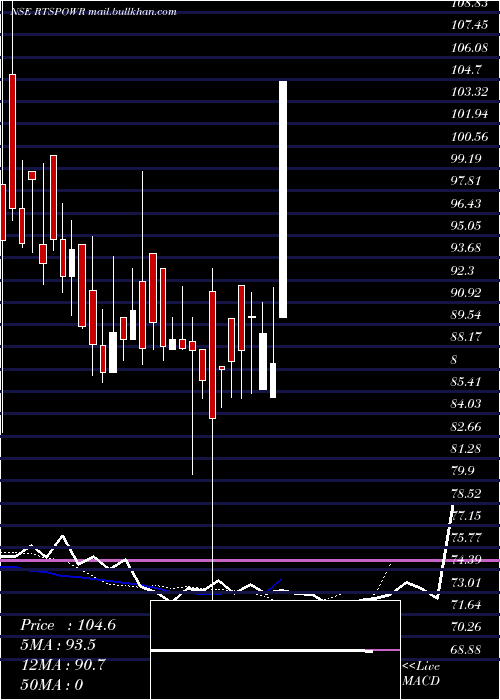Click the 50MA : 0 value
The width and height of the screenshot is (500, 700).
pyautogui.click(x=52, y=685)
